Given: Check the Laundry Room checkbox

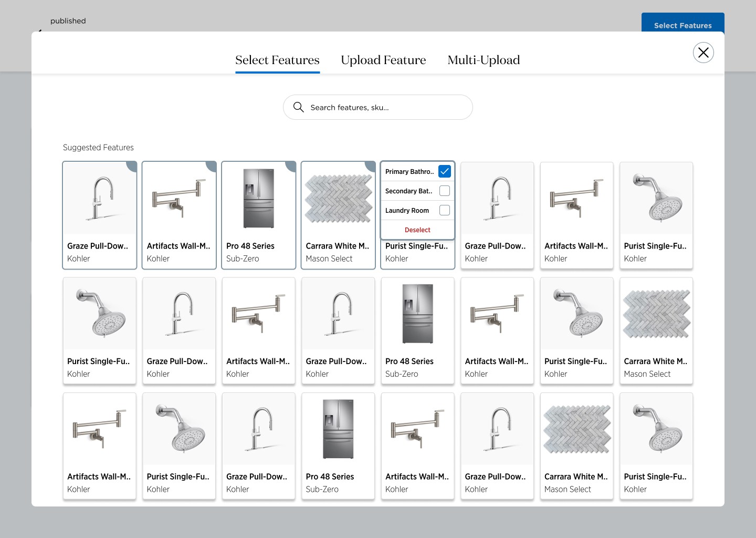Looking at the screenshot, I should tap(444, 210).
